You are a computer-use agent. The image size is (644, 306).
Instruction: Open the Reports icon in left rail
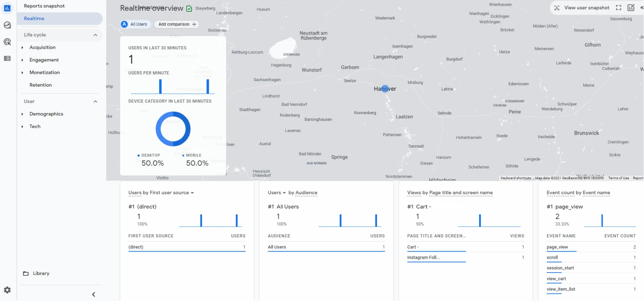[x=7, y=8]
